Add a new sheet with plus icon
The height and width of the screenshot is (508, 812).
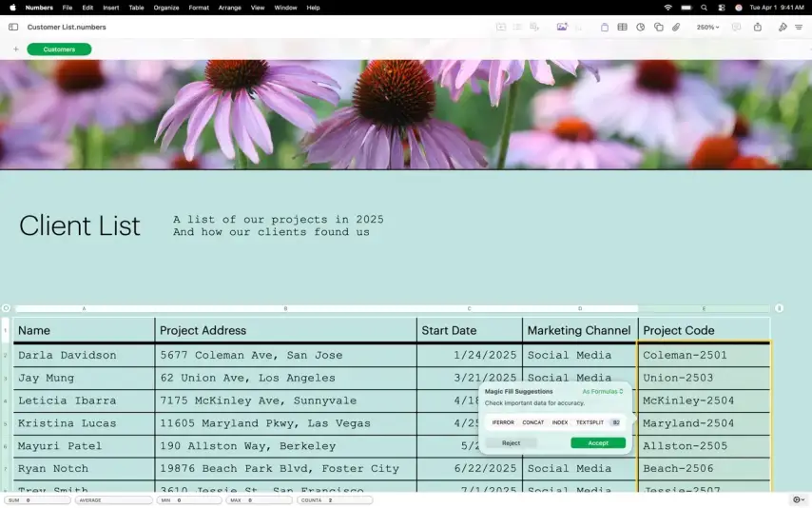pyautogui.click(x=16, y=49)
